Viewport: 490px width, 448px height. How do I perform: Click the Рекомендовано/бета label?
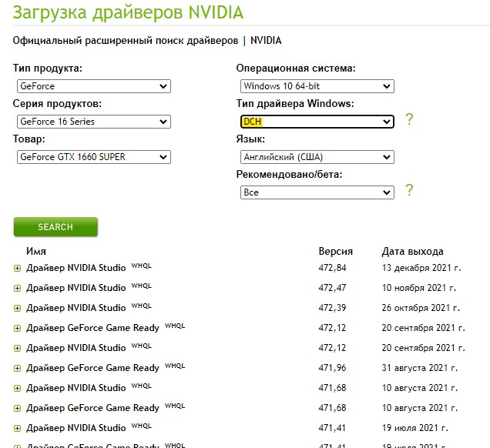pos(289,174)
